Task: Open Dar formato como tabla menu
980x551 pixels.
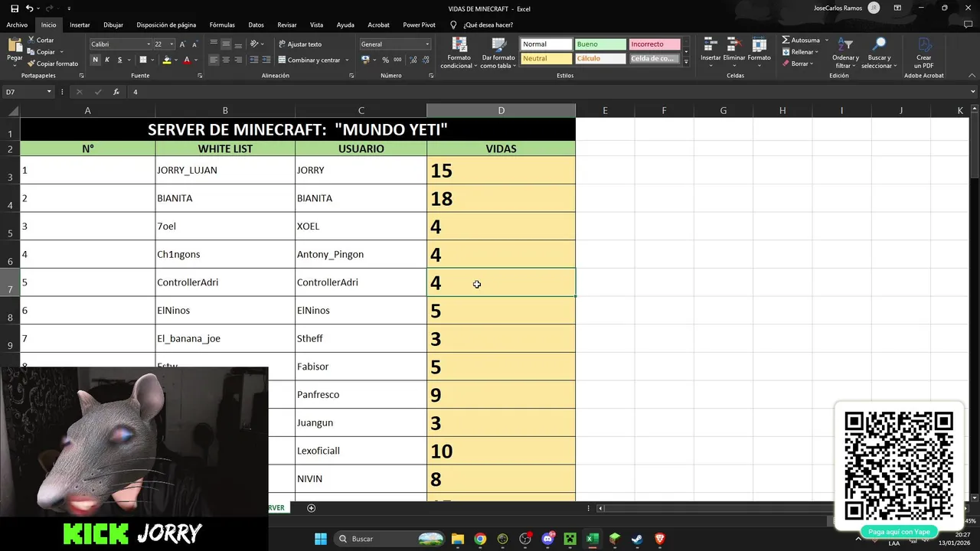Action: 498,53
